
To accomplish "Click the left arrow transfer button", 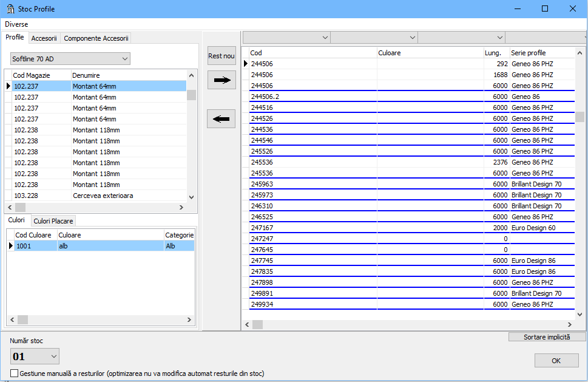I will click(221, 118).
